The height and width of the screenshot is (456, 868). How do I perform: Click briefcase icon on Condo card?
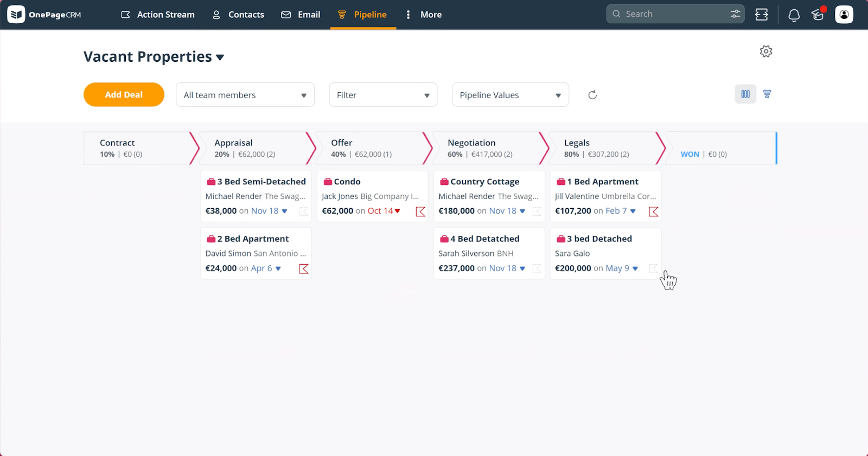(328, 182)
